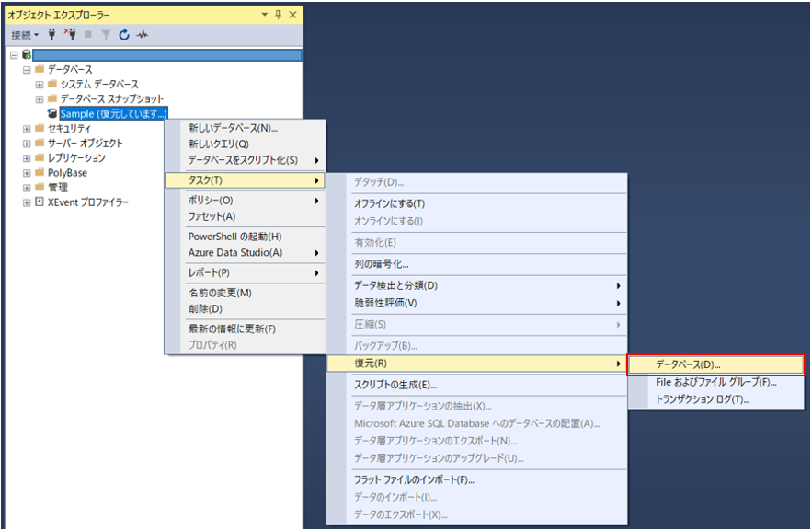Click the server instance icon

(x=27, y=54)
